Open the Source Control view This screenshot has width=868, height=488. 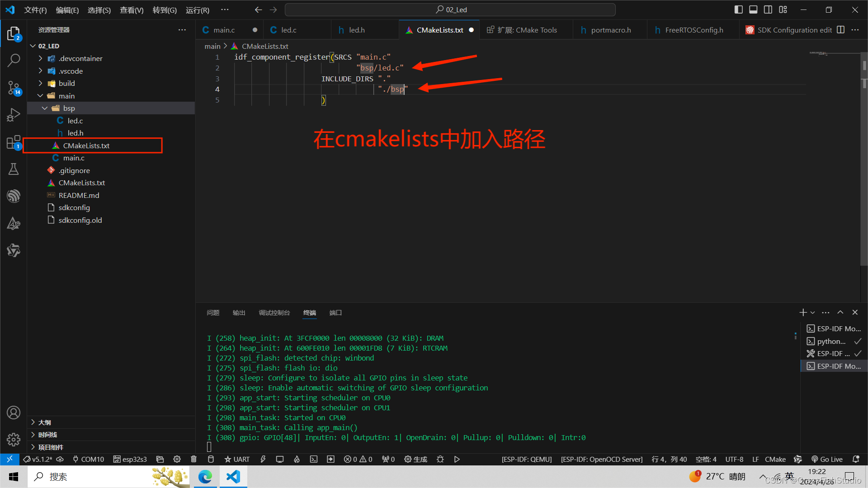point(14,87)
